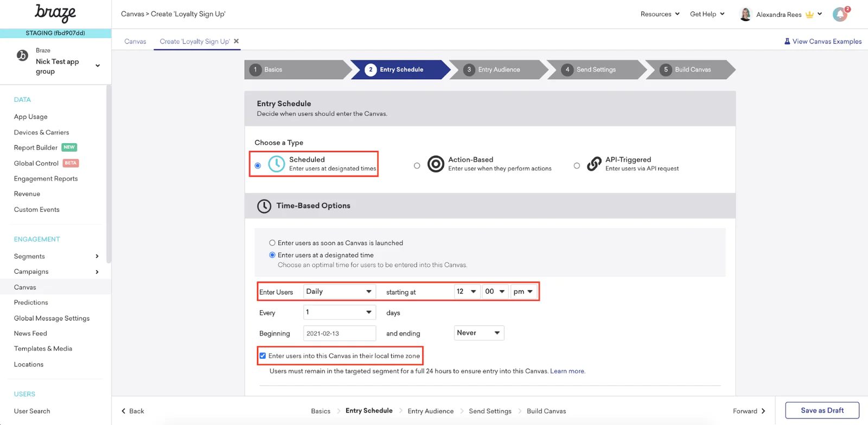The image size is (868, 425).
Task: Click the Time-Based Options clock icon
Action: point(264,206)
